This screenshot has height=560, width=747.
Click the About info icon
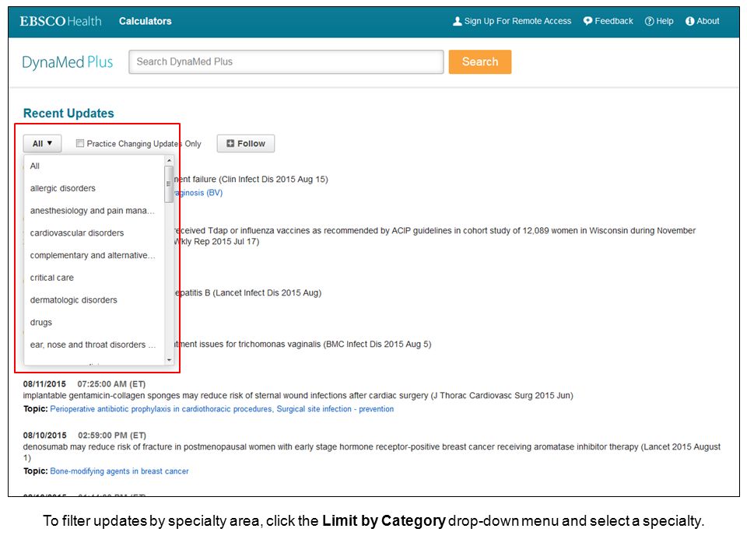pos(689,21)
